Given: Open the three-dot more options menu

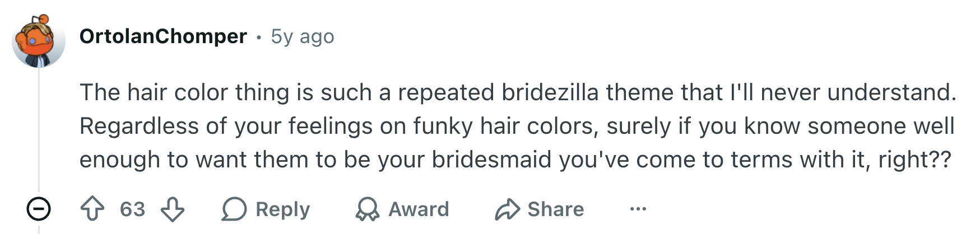Looking at the screenshot, I should coord(638,209).
